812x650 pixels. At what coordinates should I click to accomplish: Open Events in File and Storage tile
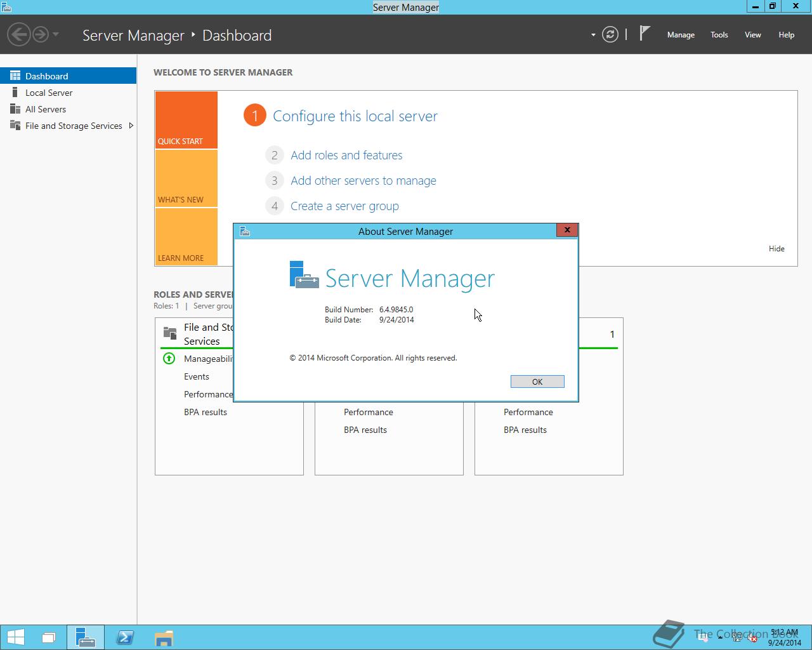click(197, 376)
